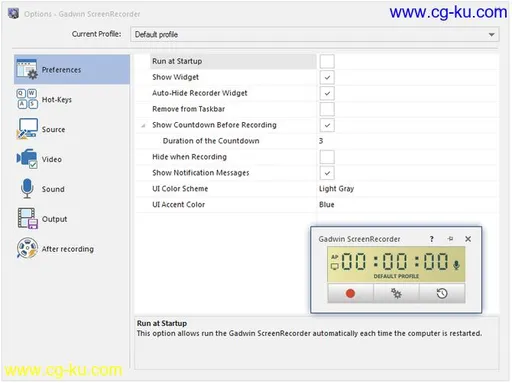512x383 pixels.
Task: Select the Show Notification Messages label
Action: 201,173
